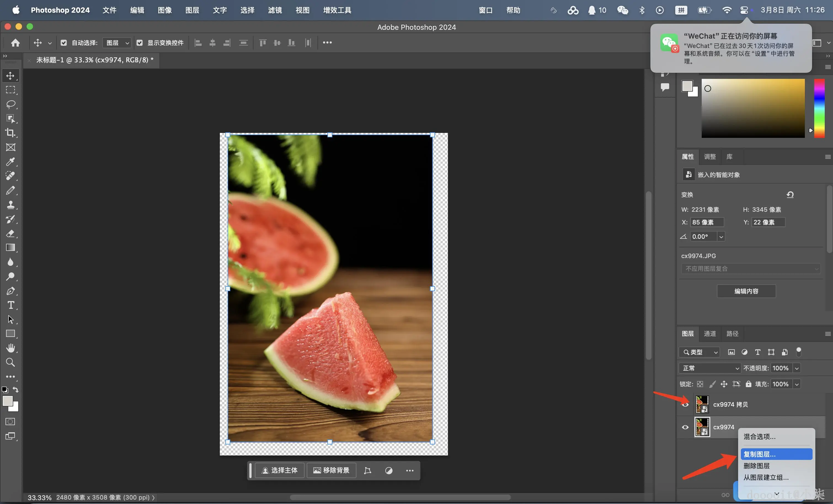Image resolution: width=833 pixels, height=504 pixels.
Task: Switch to the 通道 tab
Action: [710, 334]
